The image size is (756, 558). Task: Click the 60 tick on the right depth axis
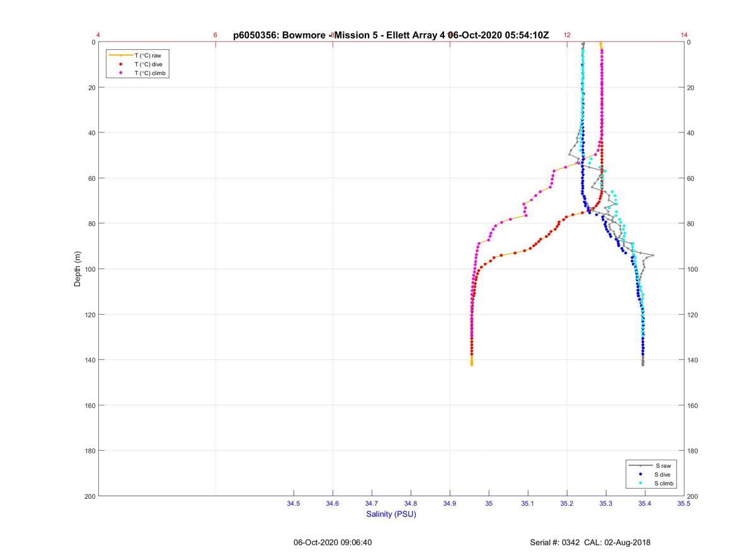pos(692,178)
